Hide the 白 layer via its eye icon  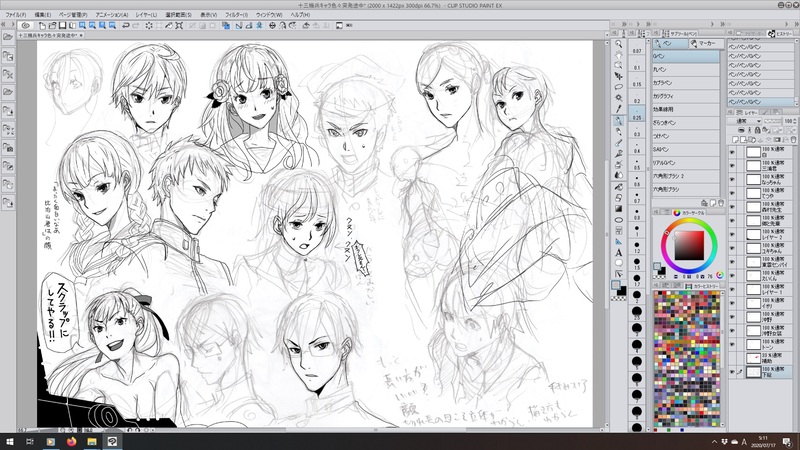733,152
